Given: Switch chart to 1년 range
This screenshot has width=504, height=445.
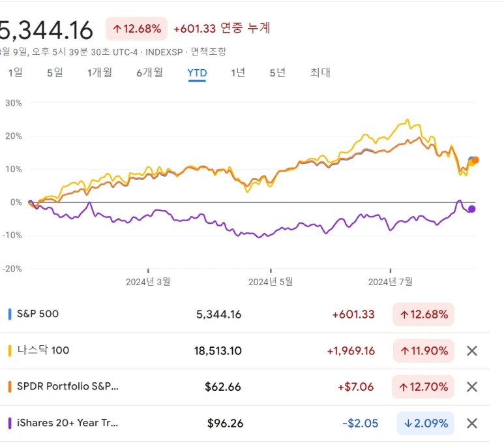Looking at the screenshot, I should [238, 72].
